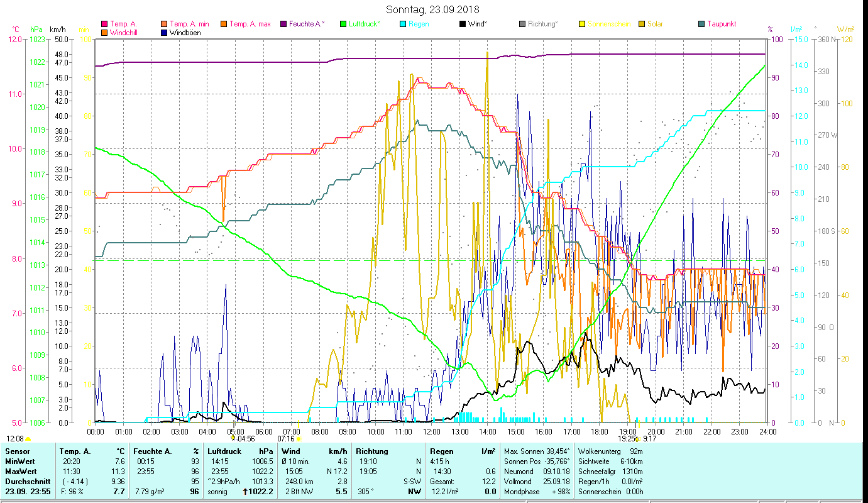Click the blue Windböen legend swatch

click(x=165, y=32)
